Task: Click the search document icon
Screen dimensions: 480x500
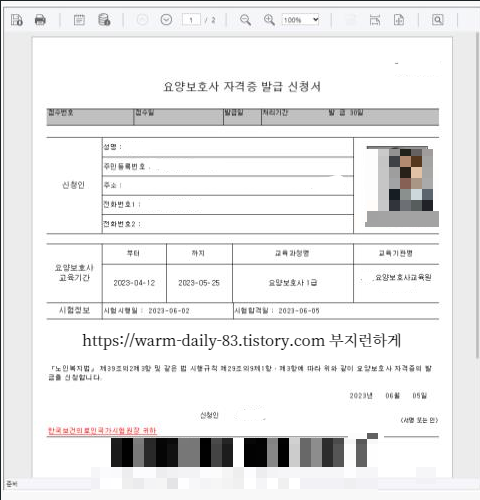Action: [x=438, y=20]
